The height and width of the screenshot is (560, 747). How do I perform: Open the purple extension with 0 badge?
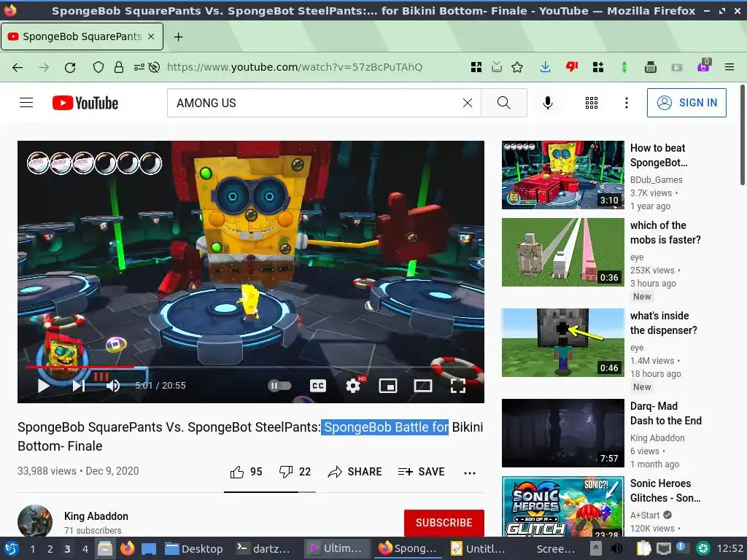tap(704, 66)
